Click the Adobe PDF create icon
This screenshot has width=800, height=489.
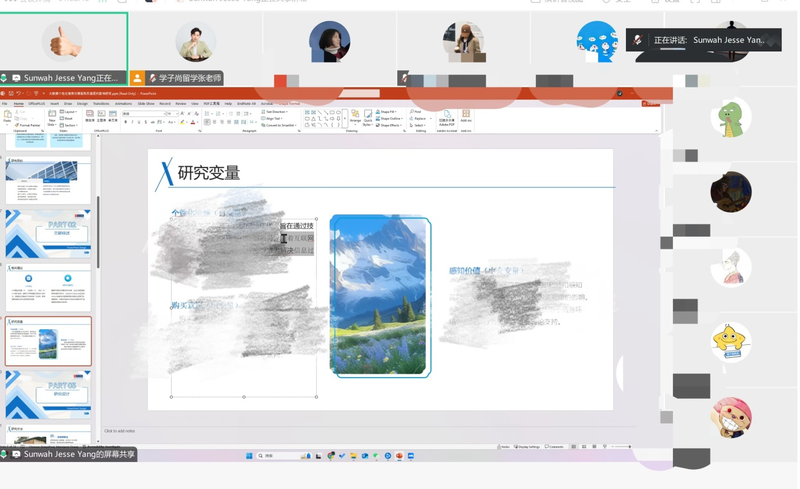point(447,117)
